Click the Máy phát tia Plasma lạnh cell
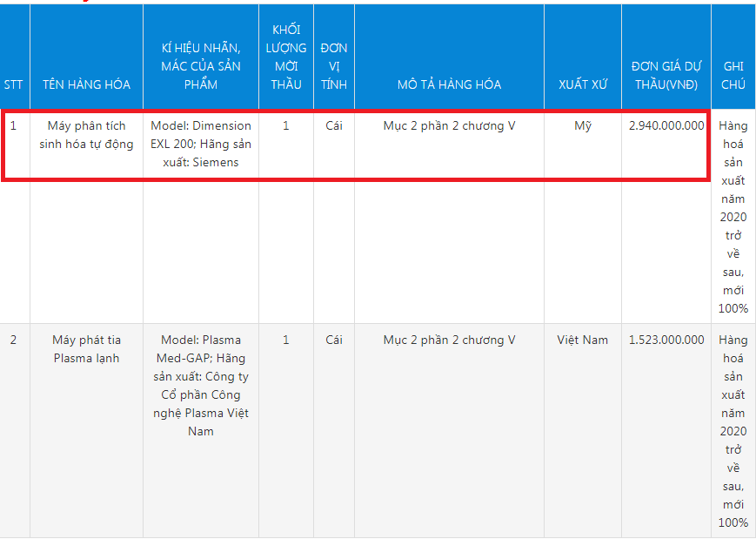 (86, 349)
